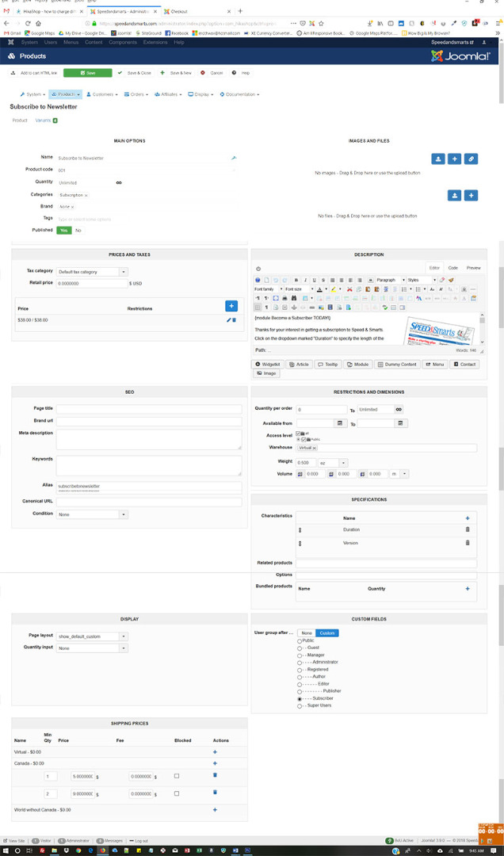504x856 pixels.
Task: Open the Joomla Extensions menu
Action: [155, 42]
